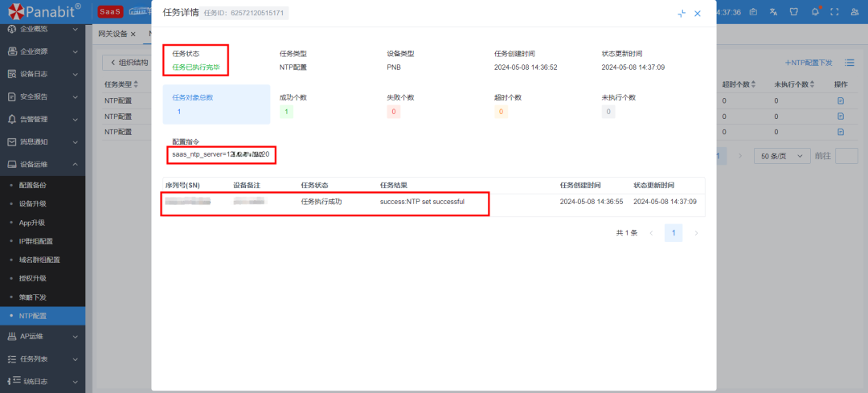This screenshot has width=868, height=393.
Task: Click the Panabit logo
Action: (44, 11)
